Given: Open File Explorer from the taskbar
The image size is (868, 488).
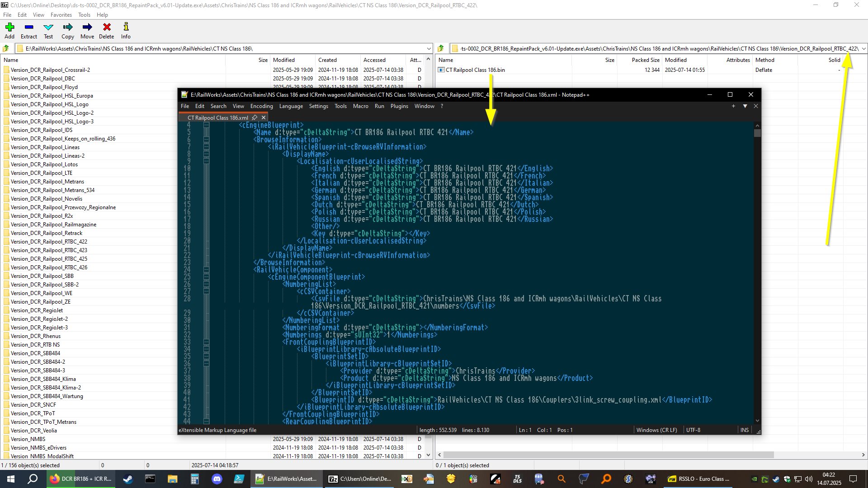Looking at the screenshot, I should 172,479.
